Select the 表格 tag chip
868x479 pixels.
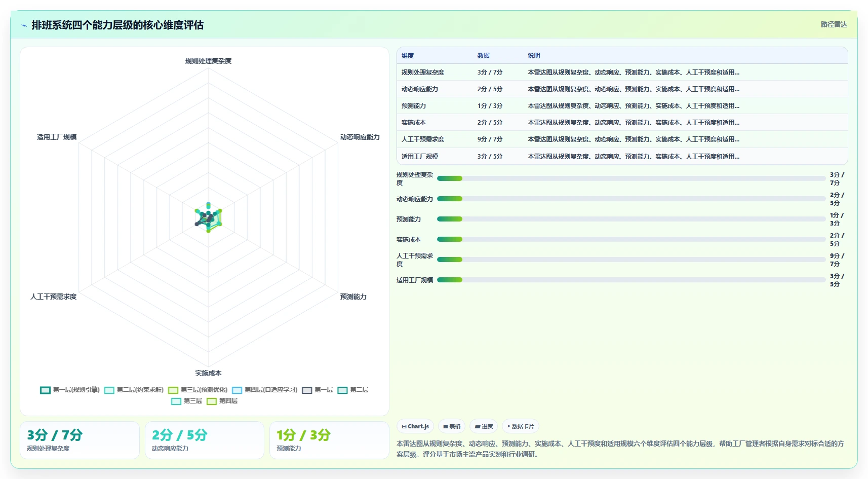452,426
